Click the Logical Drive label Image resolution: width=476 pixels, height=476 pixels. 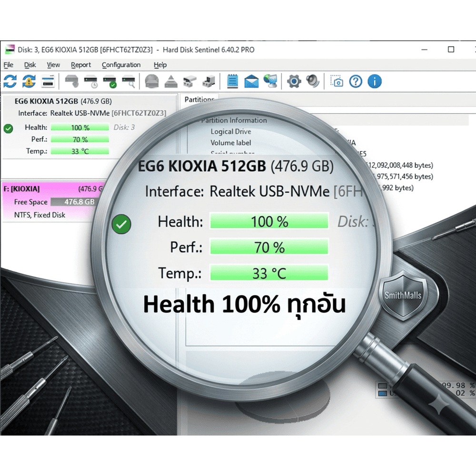point(231,131)
